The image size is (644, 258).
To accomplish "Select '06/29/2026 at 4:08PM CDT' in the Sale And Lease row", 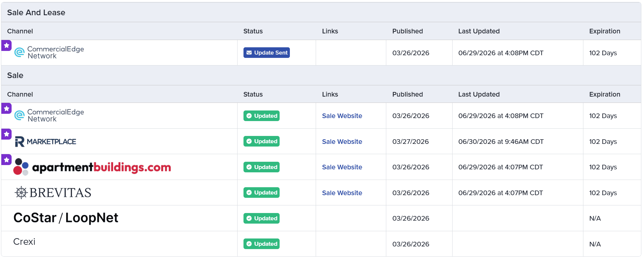I will pos(501,53).
